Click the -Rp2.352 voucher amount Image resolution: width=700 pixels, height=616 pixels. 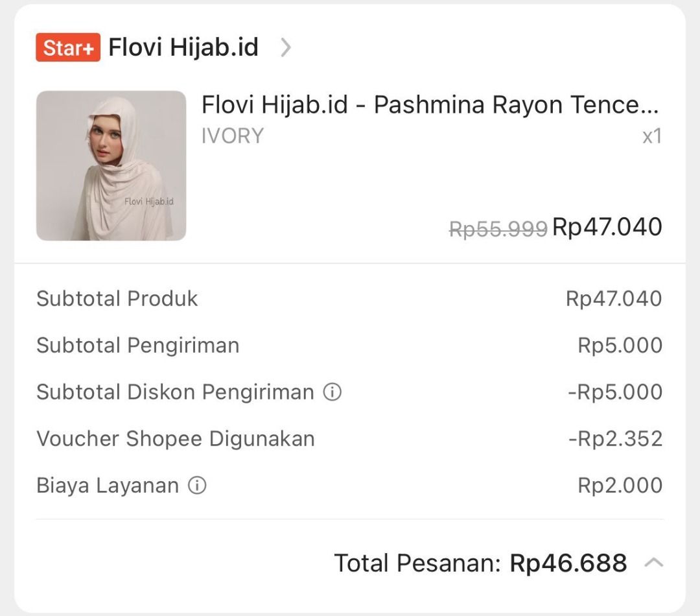click(x=615, y=438)
